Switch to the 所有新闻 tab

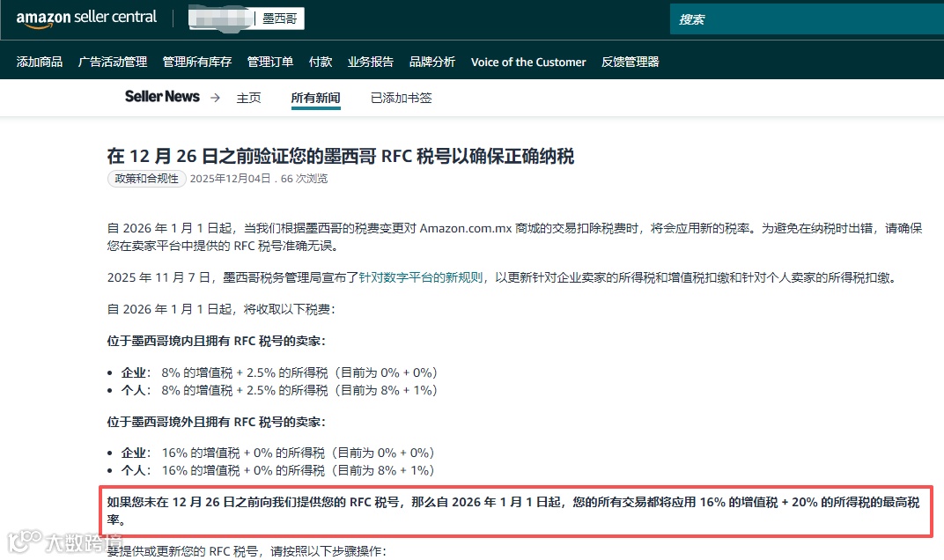[315, 98]
